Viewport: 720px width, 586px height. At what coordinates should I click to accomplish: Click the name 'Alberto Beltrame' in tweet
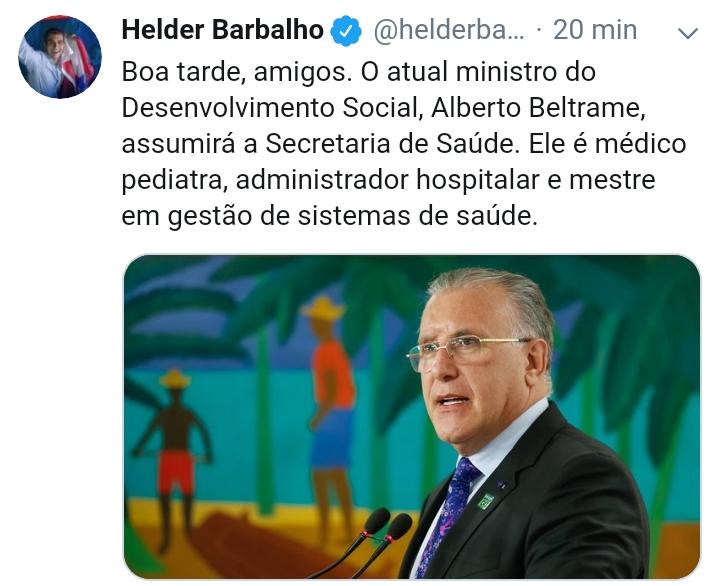tap(538, 108)
